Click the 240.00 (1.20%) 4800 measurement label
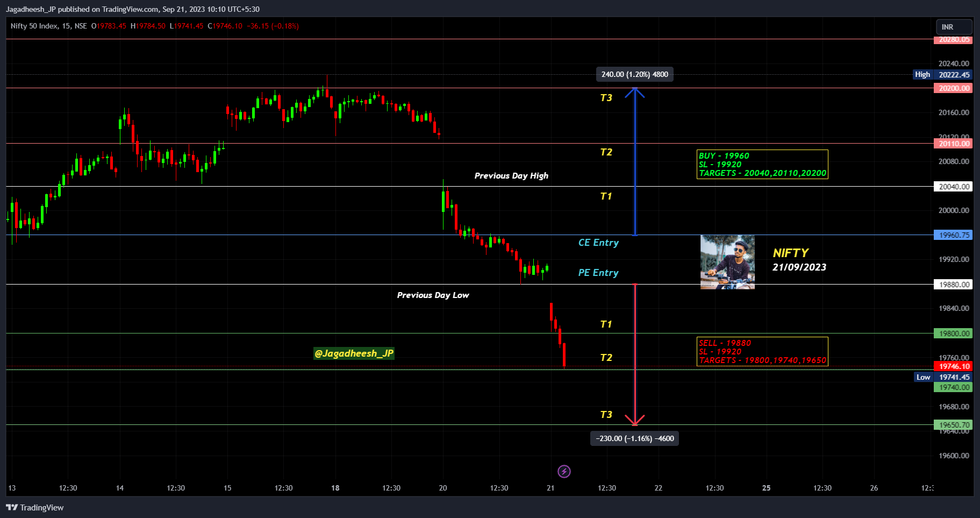The image size is (980, 518). [635, 74]
